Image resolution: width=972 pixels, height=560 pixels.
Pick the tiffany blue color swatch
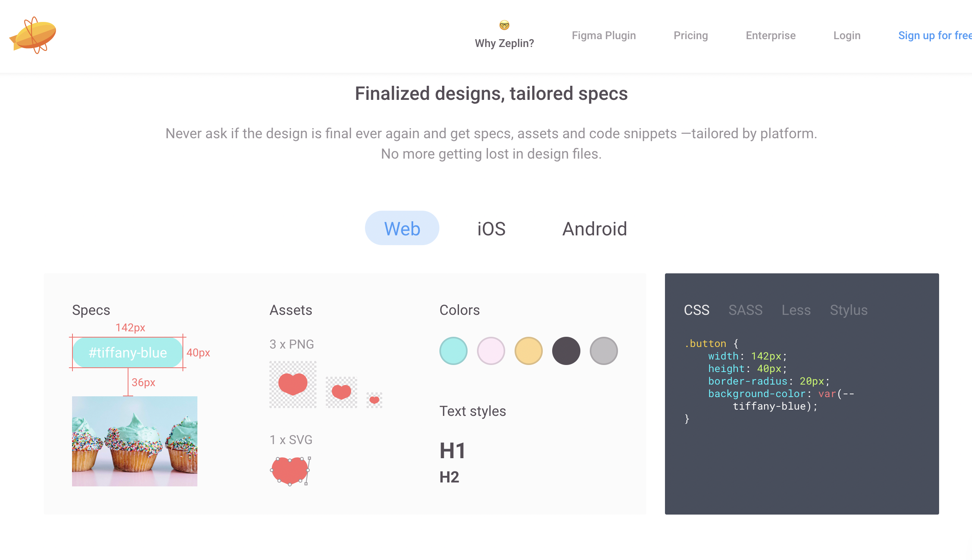point(453,351)
